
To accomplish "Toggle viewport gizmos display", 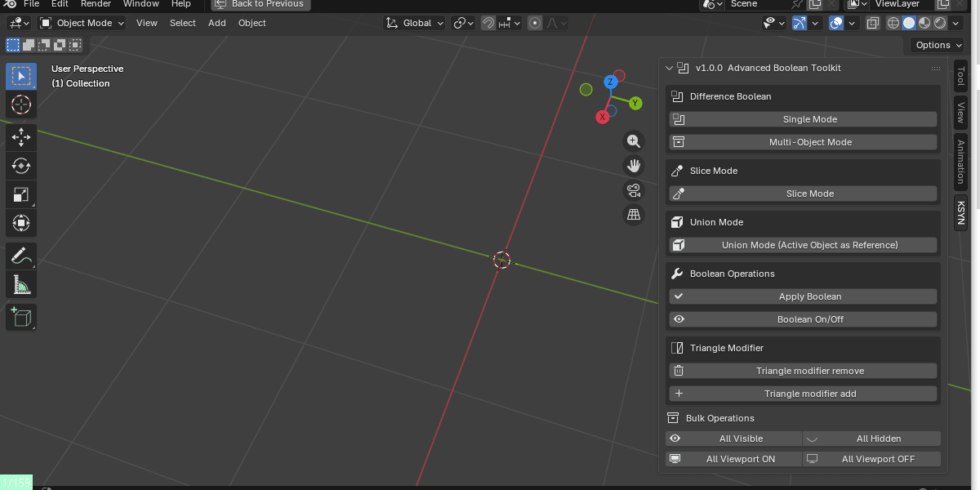I will point(799,23).
